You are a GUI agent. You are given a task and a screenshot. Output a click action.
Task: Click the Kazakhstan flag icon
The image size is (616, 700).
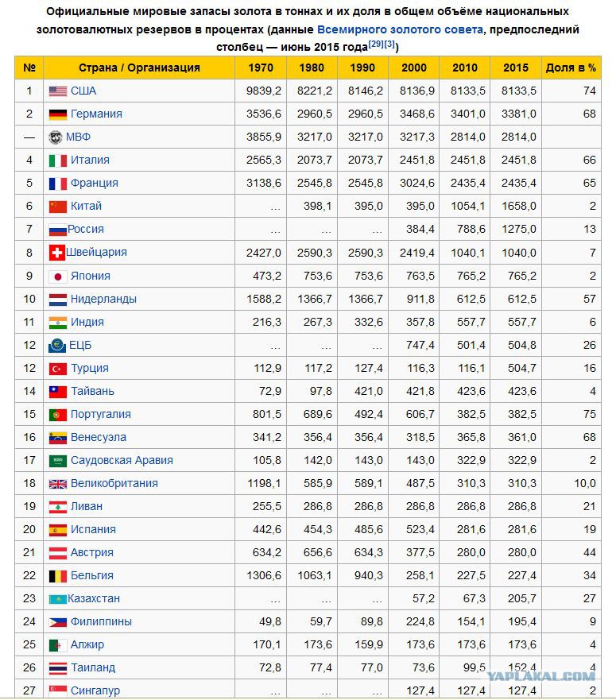point(57,599)
